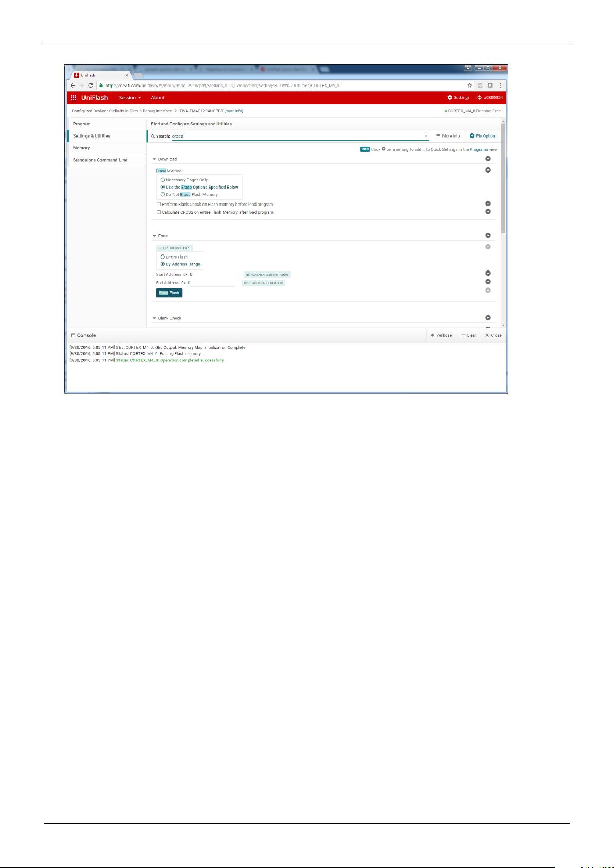
Task: Open the Session dropdown menu
Action: coord(130,98)
